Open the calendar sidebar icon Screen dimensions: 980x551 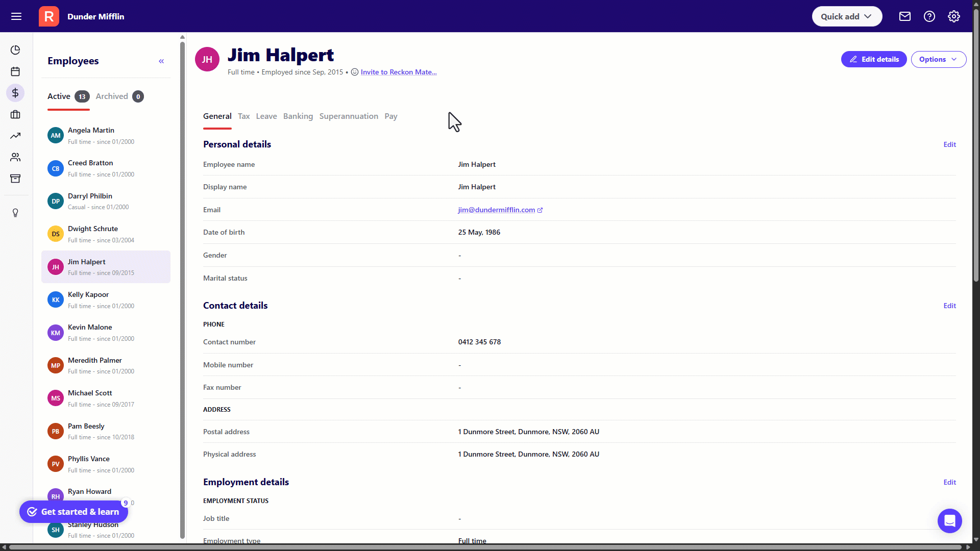(x=15, y=71)
